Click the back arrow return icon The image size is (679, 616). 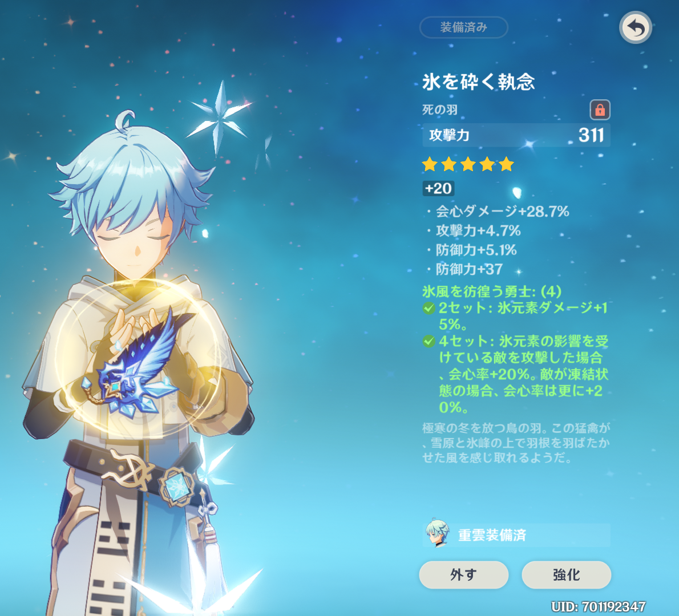coord(635,28)
